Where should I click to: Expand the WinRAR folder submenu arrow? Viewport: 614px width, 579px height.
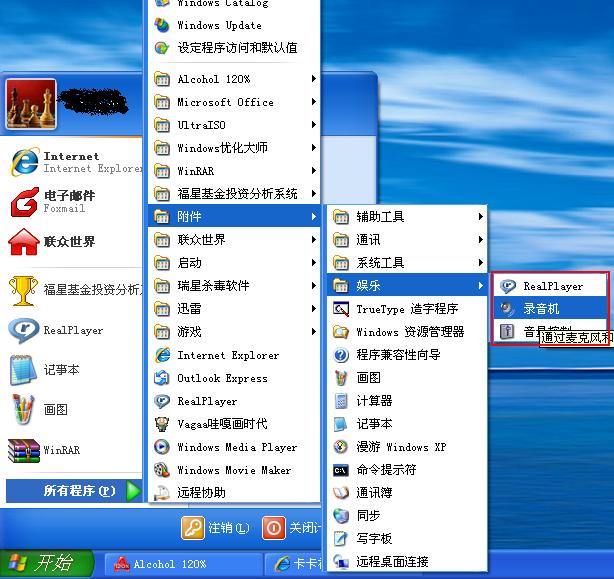(314, 171)
